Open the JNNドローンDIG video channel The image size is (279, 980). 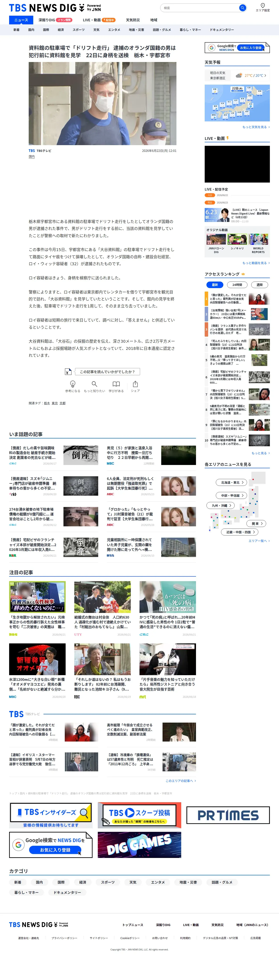[216, 244]
